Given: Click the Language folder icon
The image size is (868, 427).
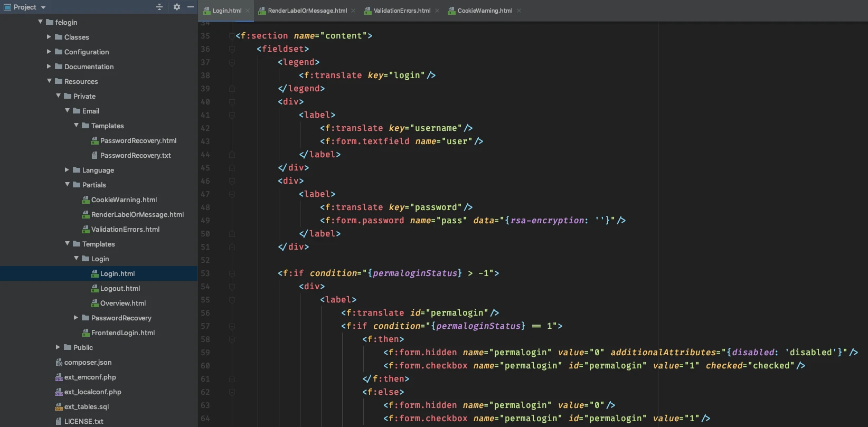Looking at the screenshot, I should pyautogui.click(x=77, y=170).
